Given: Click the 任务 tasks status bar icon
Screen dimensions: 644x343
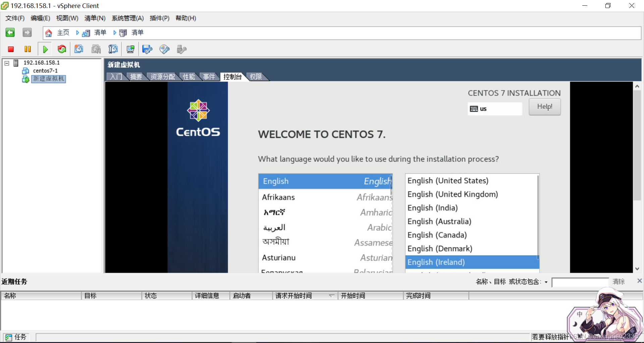Looking at the screenshot, I should click(x=8, y=337).
